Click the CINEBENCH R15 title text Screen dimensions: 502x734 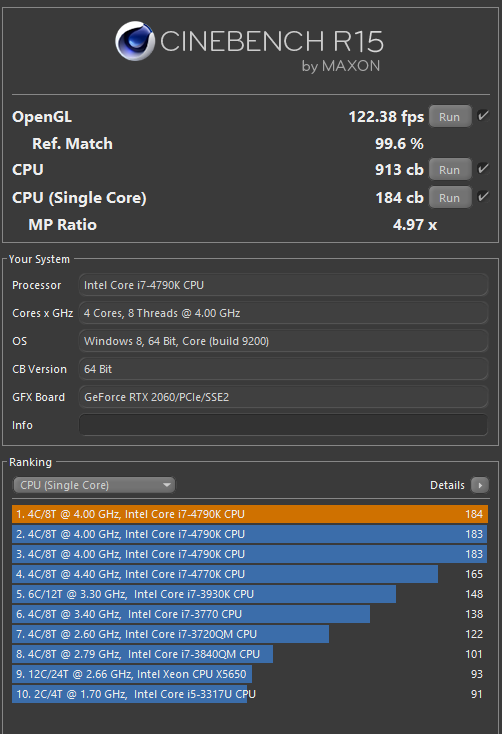[272, 41]
